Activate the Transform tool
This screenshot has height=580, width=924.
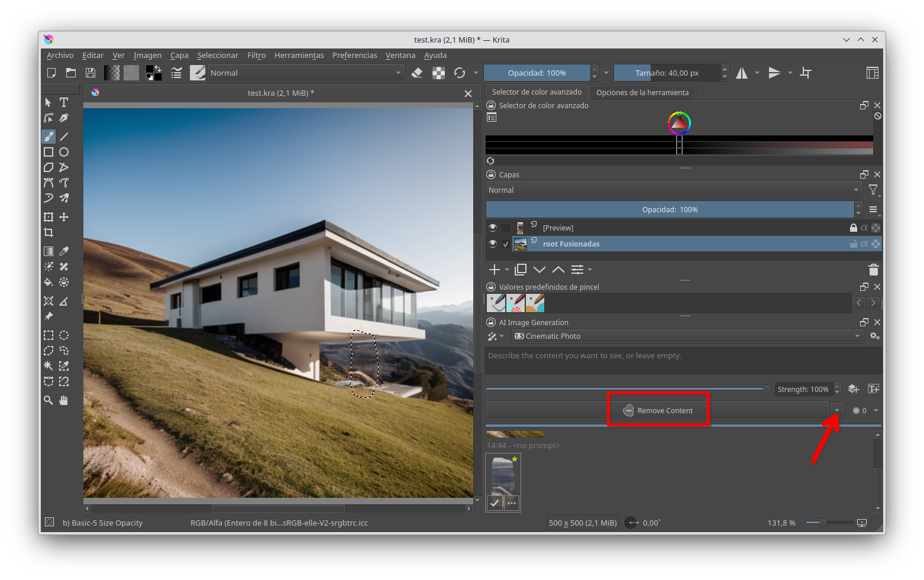click(x=49, y=217)
